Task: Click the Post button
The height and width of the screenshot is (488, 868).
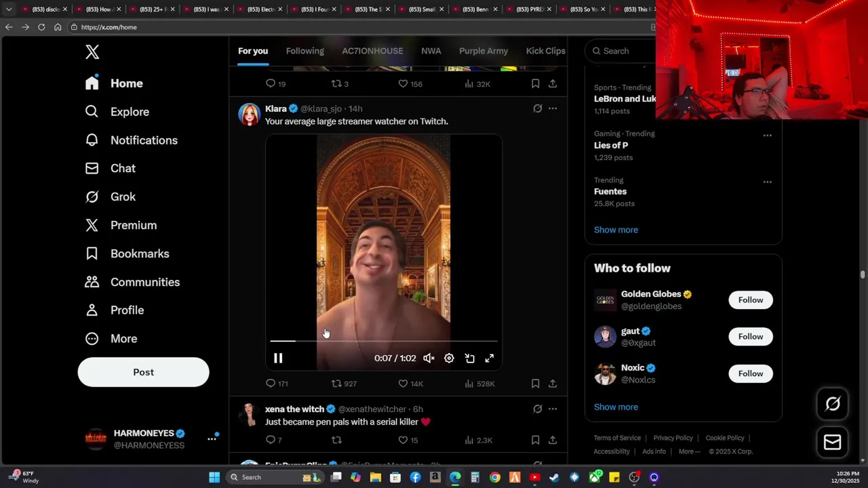Action: pos(143,372)
